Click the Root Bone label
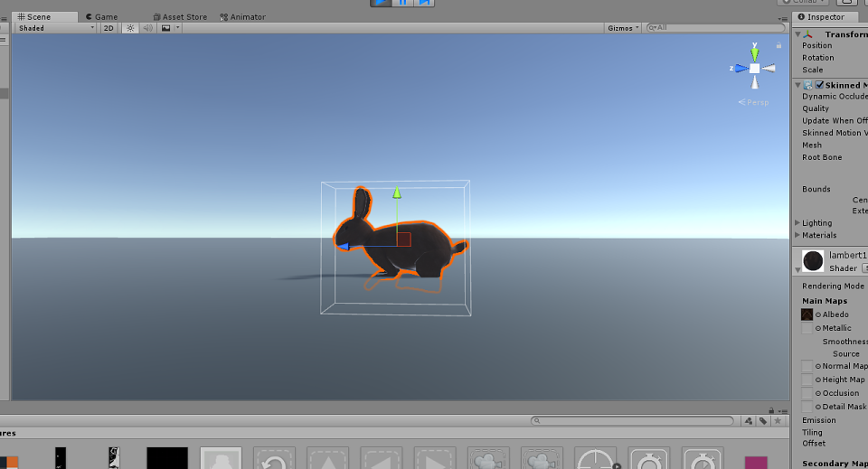Screen dimensions: 868x469 pyautogui.click(x=822, y=157)
